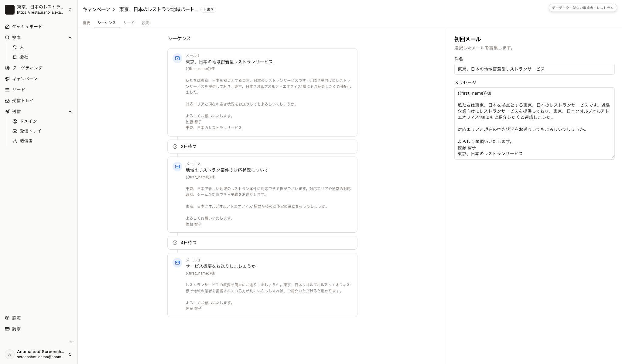Open the ダッシュボード home icon
Image resolution: width=622 pixels, height=364 pixels.
7,27
